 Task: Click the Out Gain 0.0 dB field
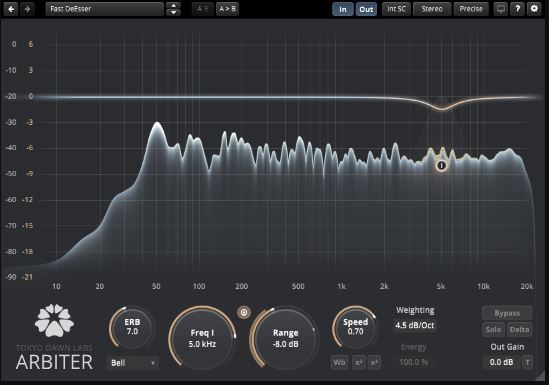501,362
